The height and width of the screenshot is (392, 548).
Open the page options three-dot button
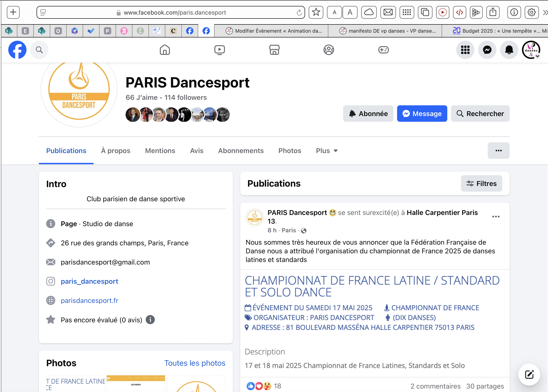click(498, 150)
